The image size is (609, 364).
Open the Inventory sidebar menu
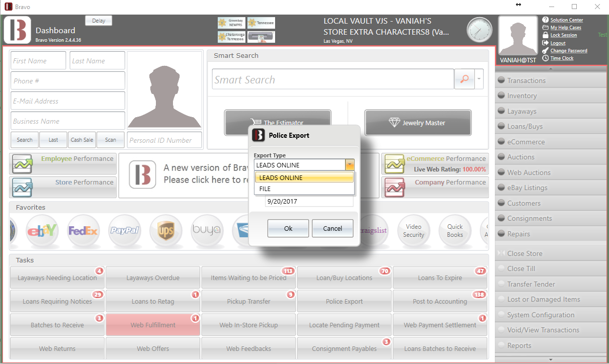tap(551, 96)
